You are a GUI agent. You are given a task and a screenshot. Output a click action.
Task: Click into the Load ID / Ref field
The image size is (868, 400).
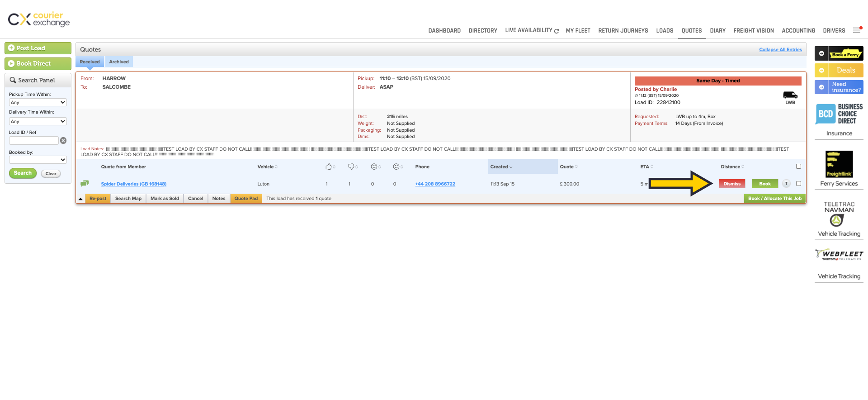point(34,141)
